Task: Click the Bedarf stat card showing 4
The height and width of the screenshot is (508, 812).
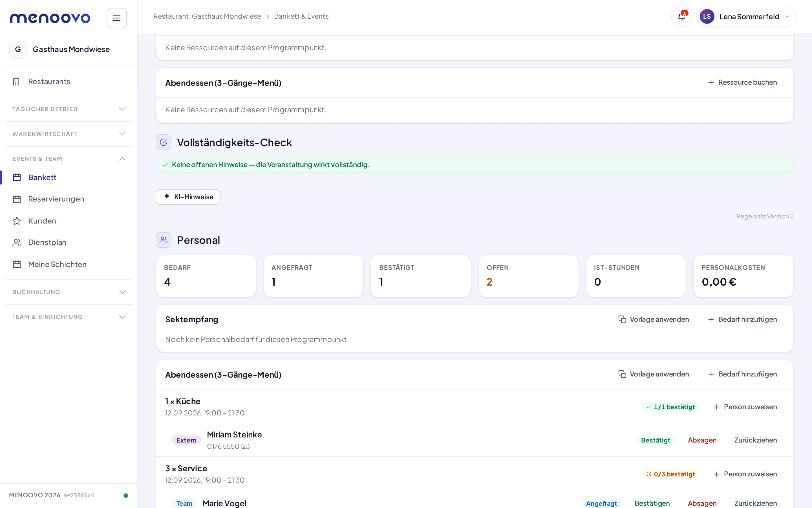Action: (206, 276)
